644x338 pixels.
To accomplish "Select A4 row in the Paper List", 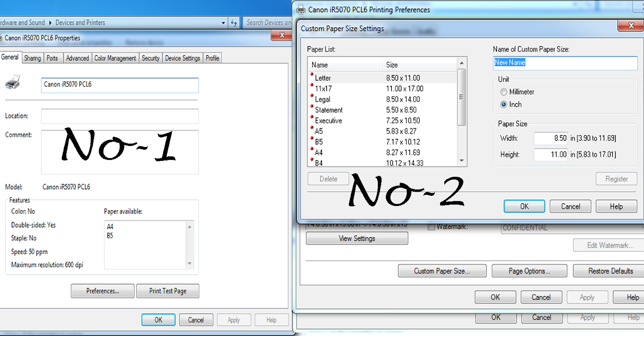I will click(383, 152).
